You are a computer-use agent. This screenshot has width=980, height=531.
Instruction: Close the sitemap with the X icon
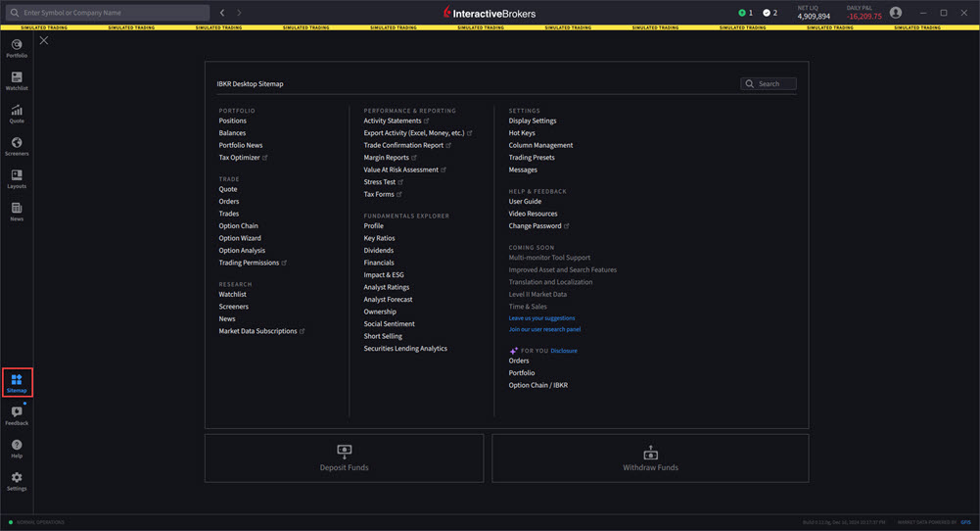coord(44,40)
